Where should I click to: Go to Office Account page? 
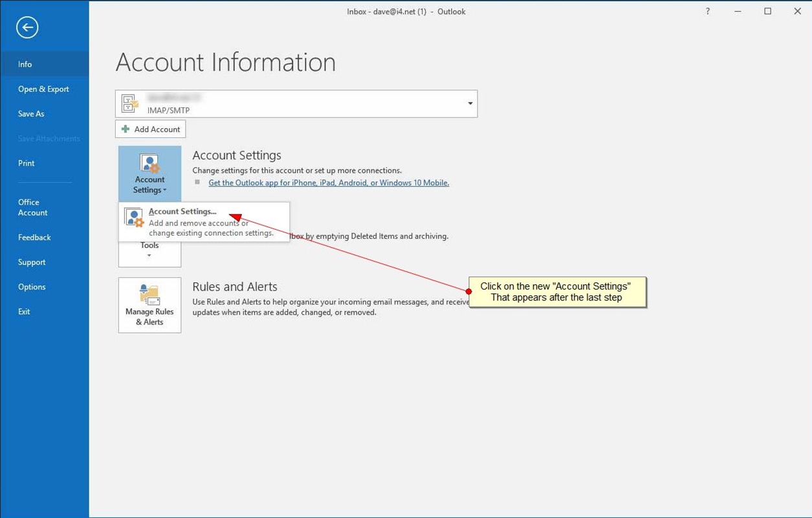pyautogui.click(x=32, y=207)
